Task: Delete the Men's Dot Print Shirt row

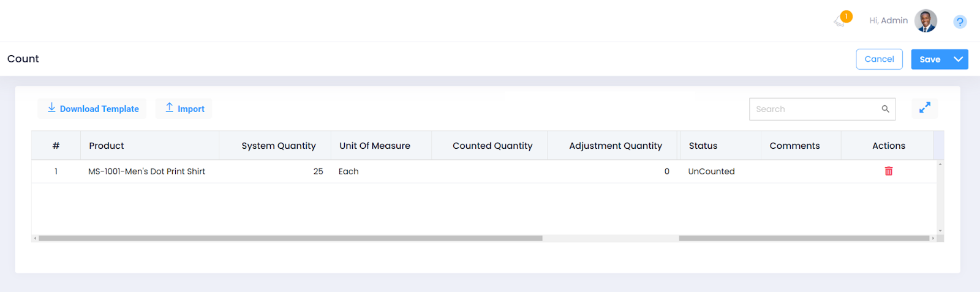Action: 888,171
